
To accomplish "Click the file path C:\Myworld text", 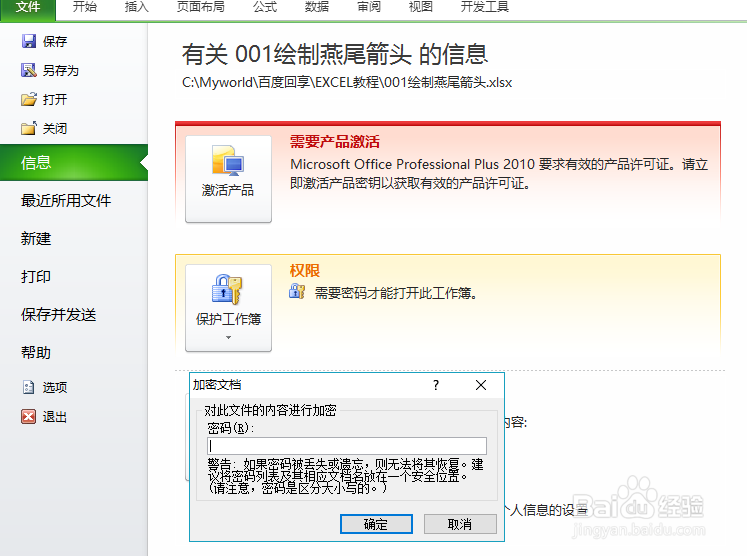I will pos(347,82).
